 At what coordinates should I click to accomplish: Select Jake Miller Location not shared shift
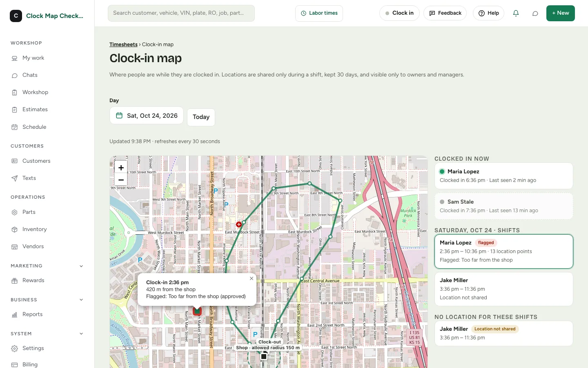click(x=504, y=289)
